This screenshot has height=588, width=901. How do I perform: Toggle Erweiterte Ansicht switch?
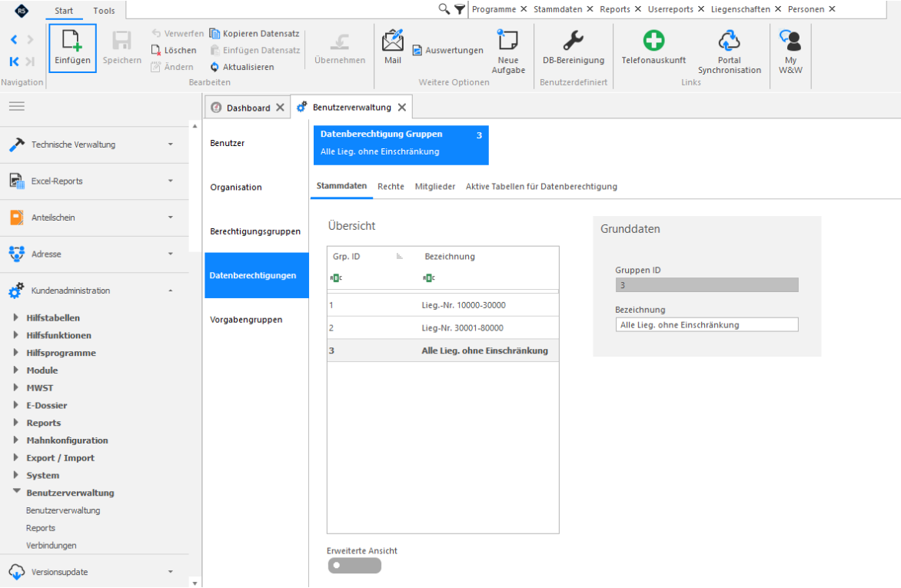point(354,566)
